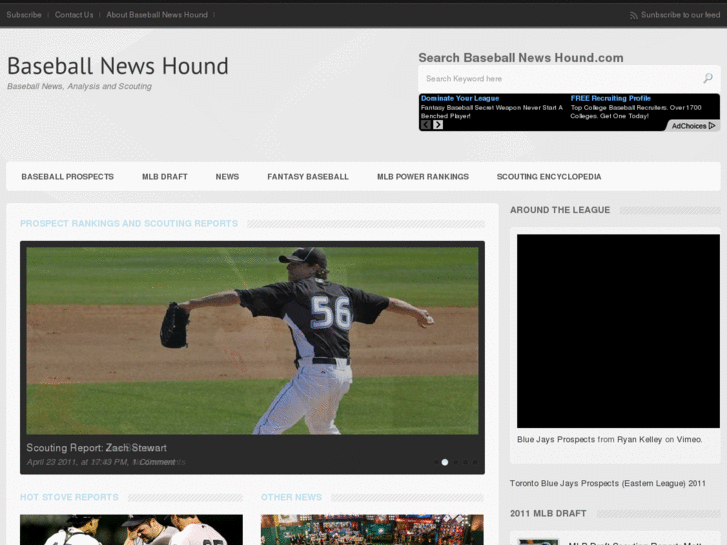This screenshot has width=727, height=545.
Task: Click Baseball News Hound site title
Action: point(118,66)
